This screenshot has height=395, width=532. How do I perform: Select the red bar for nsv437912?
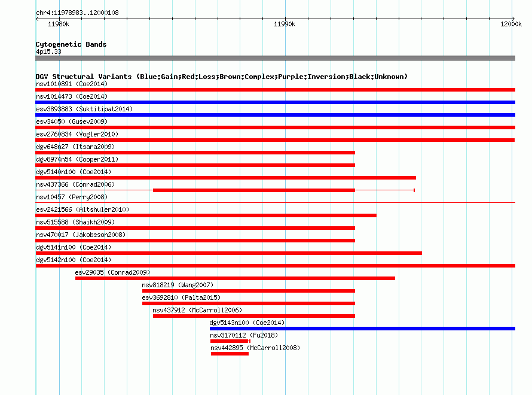pyautogui.click(x=254, y=316)
